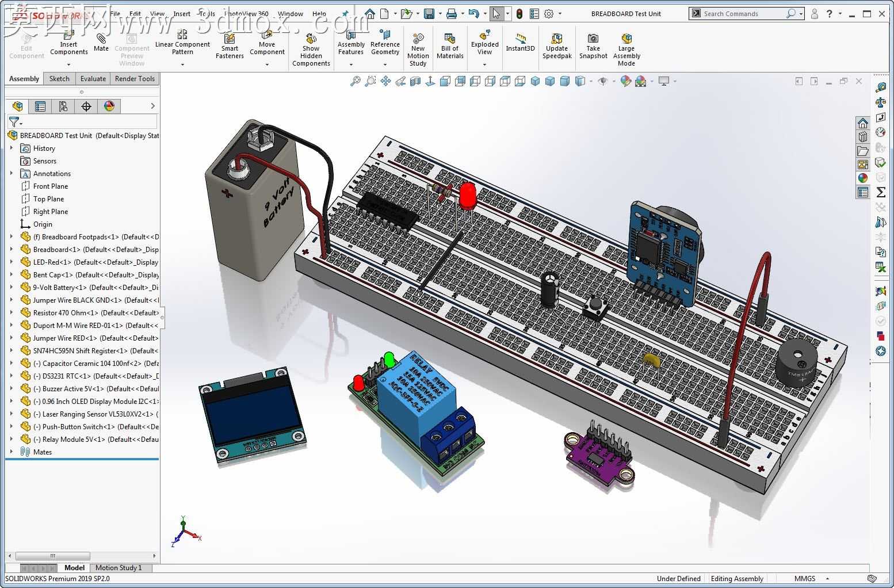
Task: Expand the Mates folder node
Action: click(x=12, y=452)
